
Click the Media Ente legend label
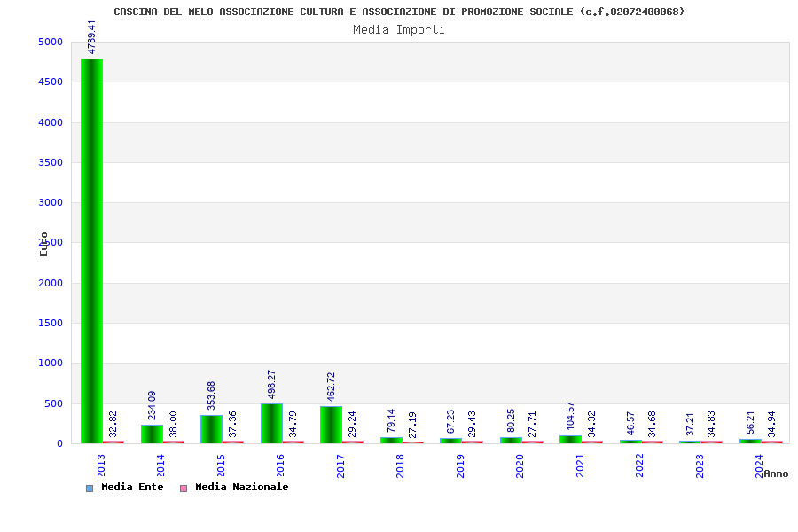pos(132,487)
